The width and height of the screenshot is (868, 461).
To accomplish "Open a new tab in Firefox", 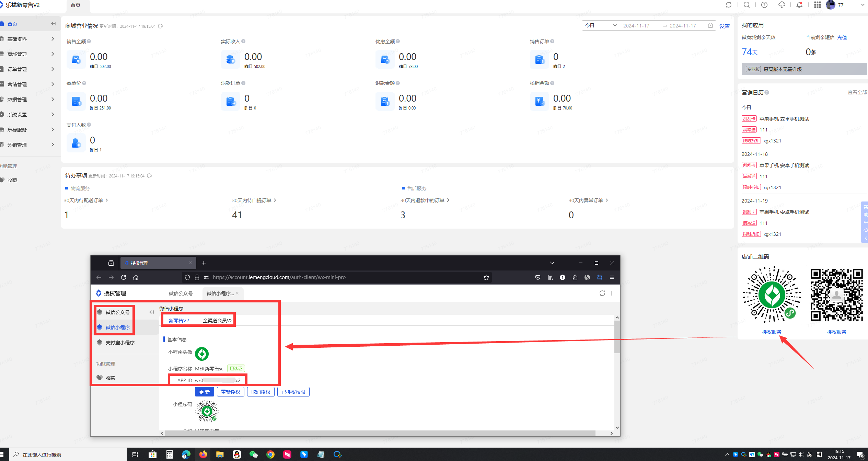I will coord(204,263).
